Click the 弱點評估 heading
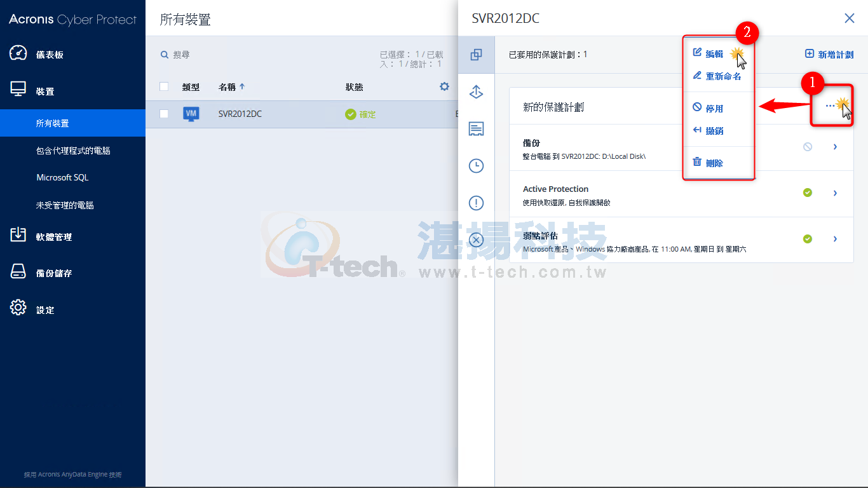Screen dimensions: 868x488 [x=540, y=236]
